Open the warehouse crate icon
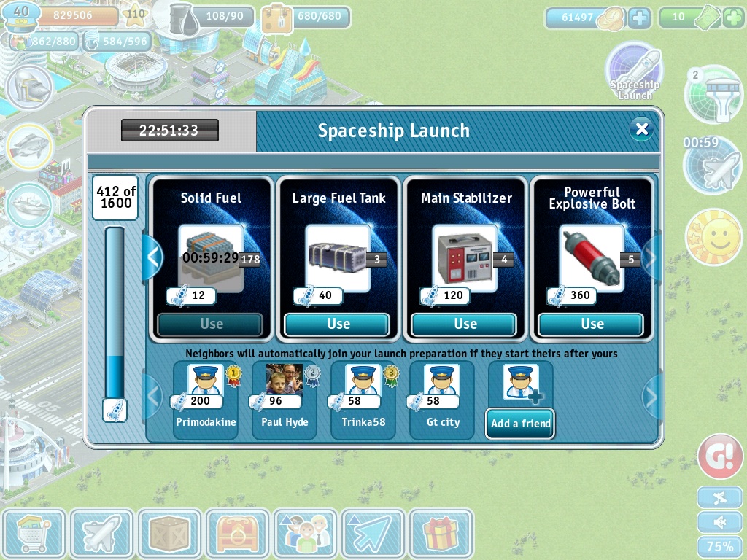The height and width of the screenshot is (560, 747). coord(169,534)
